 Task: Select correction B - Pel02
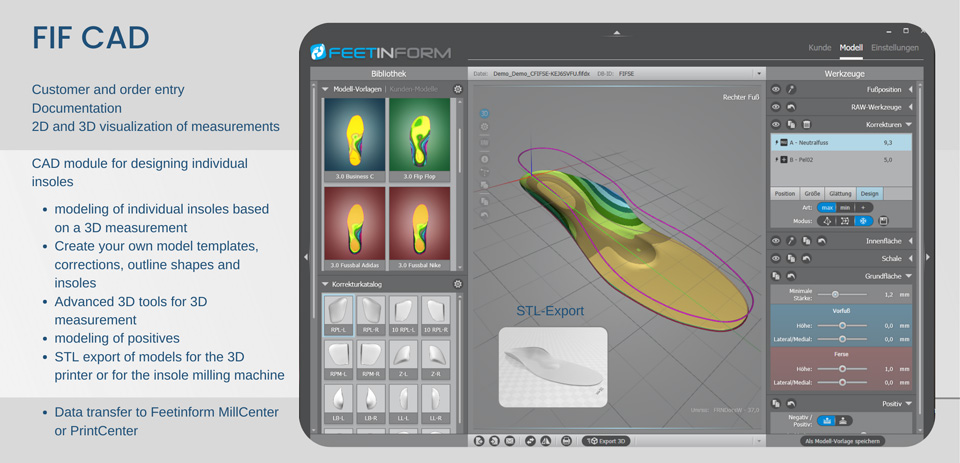click(x=841, y=160)
